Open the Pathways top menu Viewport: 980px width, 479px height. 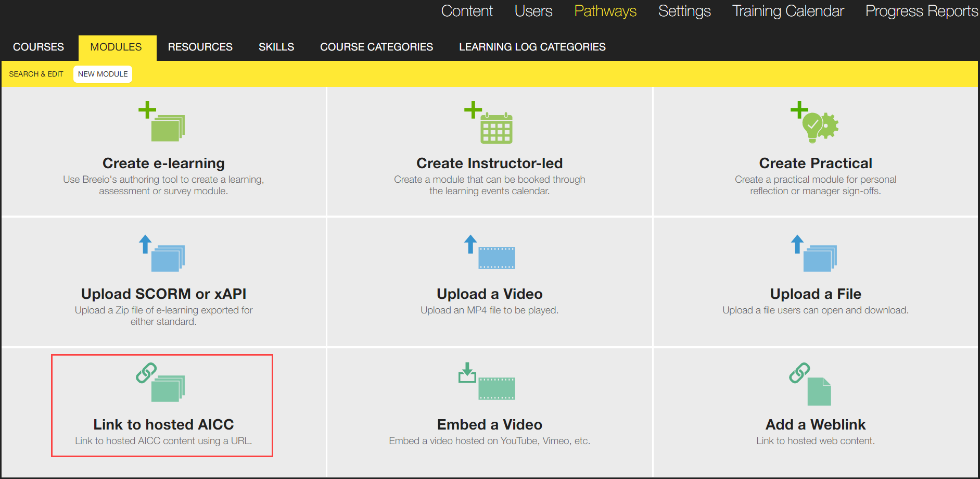[605, 11]
